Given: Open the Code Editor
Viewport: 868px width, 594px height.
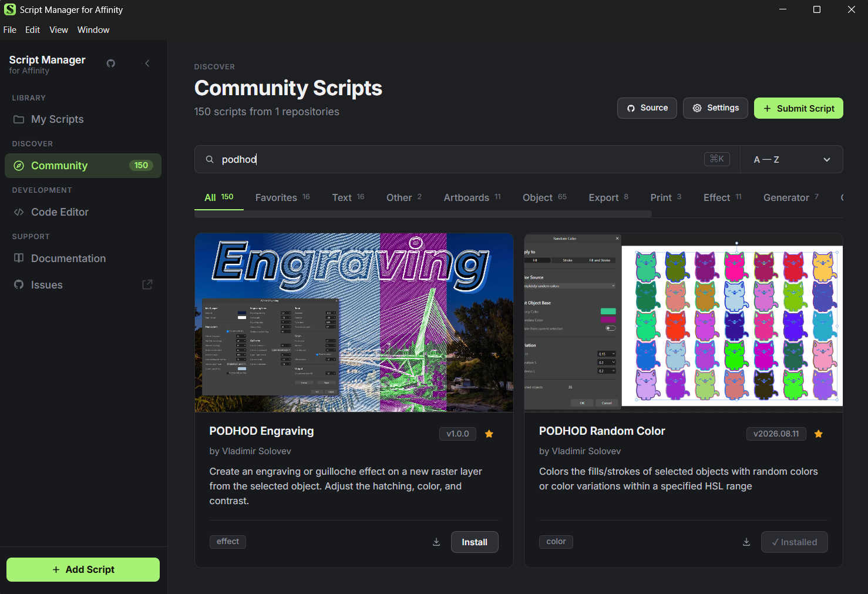Looking at the screenshot, I should click(x=83, y=212).
